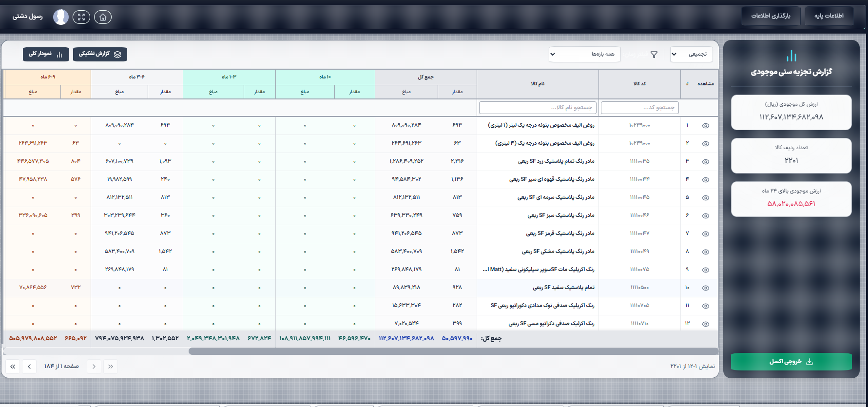The width and height of the screenshot is (868, 407).
Task: Click the جمع کل: totals row label
Action: (491, 339)
